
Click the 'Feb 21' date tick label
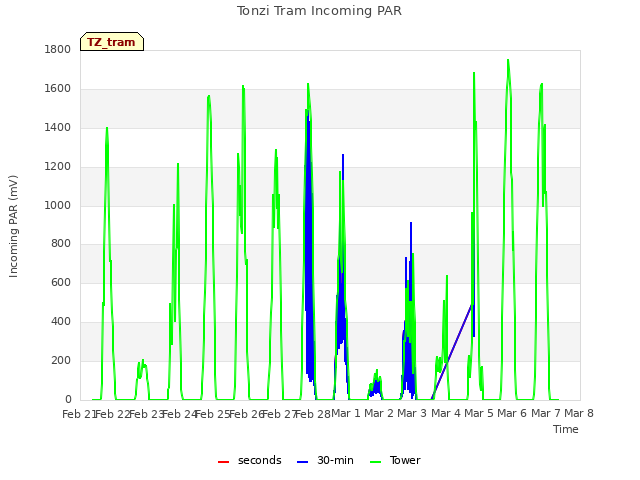[x=79, y=414]
